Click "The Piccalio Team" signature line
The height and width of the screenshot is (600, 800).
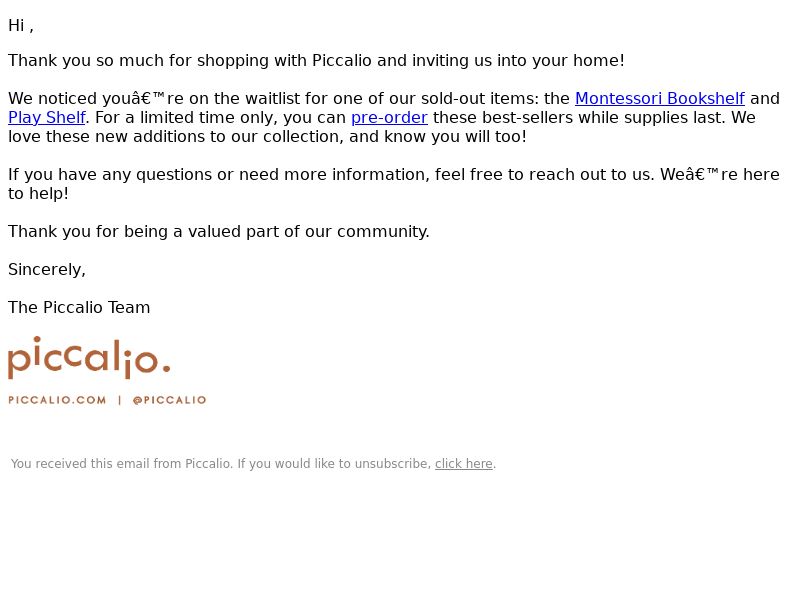[x=79, y=308]
